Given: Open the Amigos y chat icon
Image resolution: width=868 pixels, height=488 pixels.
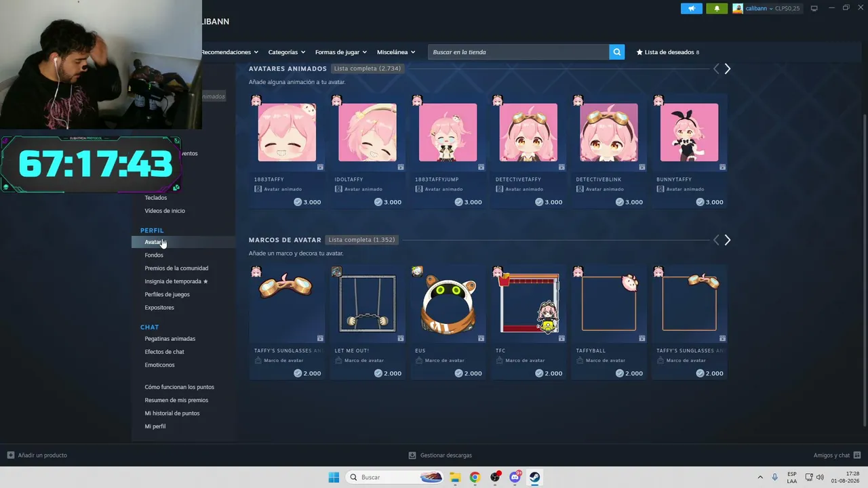Looking at the screenshot, I should (x=857, y=455).
